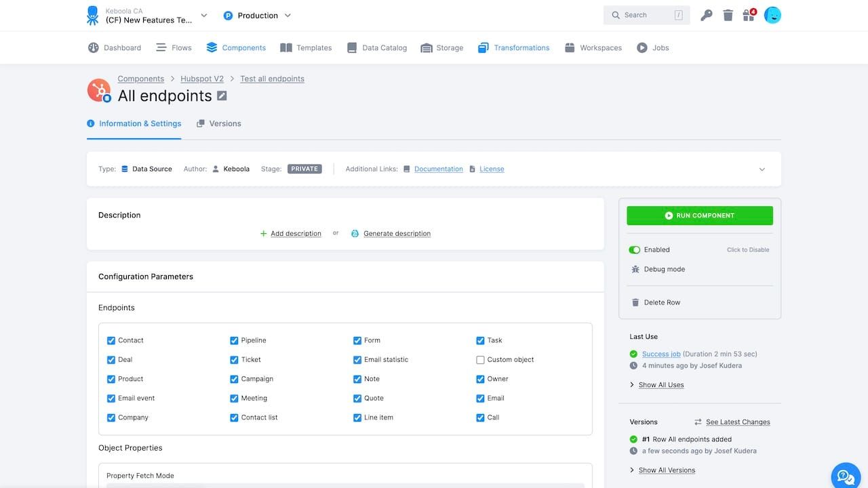Click the Run Component button
This screenshot has height=488, width=868.
point(699,215)
